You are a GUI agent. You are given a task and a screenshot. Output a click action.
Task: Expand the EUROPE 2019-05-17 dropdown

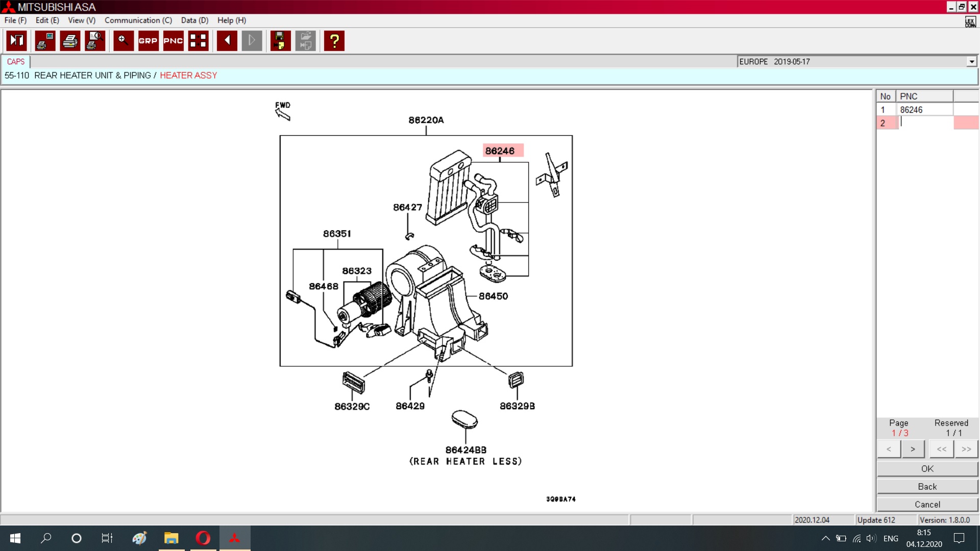(x=971, y=62)
